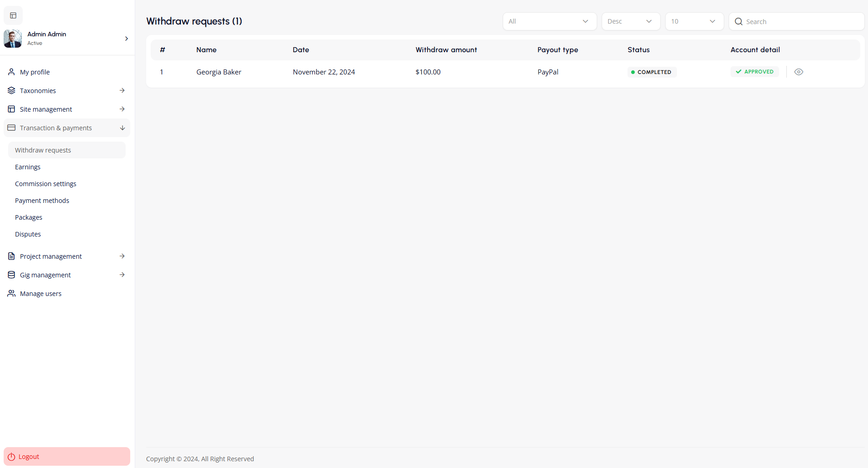Open the Desc sort order dropdown

pyautogui.click(x=630, y=21)
